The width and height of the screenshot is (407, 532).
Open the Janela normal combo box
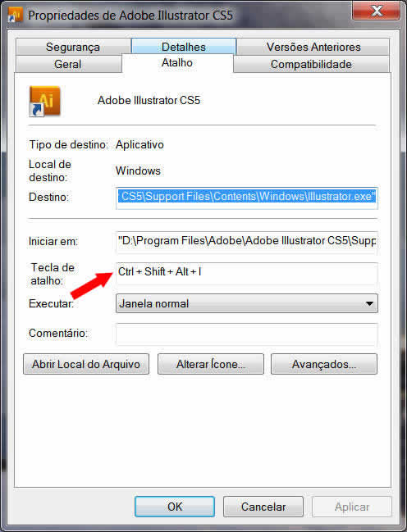tap(247, 303)
